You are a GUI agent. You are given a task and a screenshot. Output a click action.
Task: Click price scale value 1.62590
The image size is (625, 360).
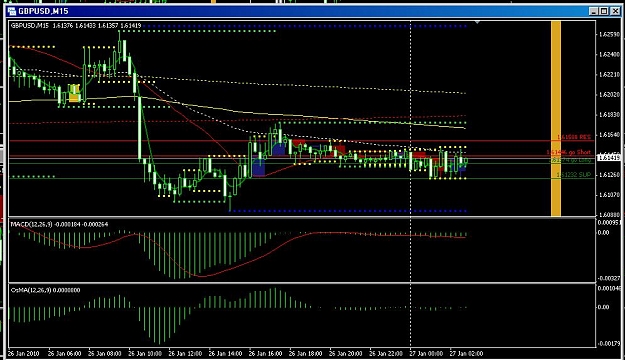tap(609, 35)
